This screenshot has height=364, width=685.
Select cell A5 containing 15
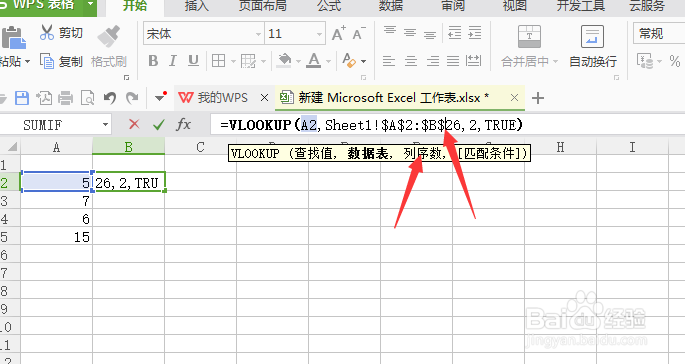(56, 237)
